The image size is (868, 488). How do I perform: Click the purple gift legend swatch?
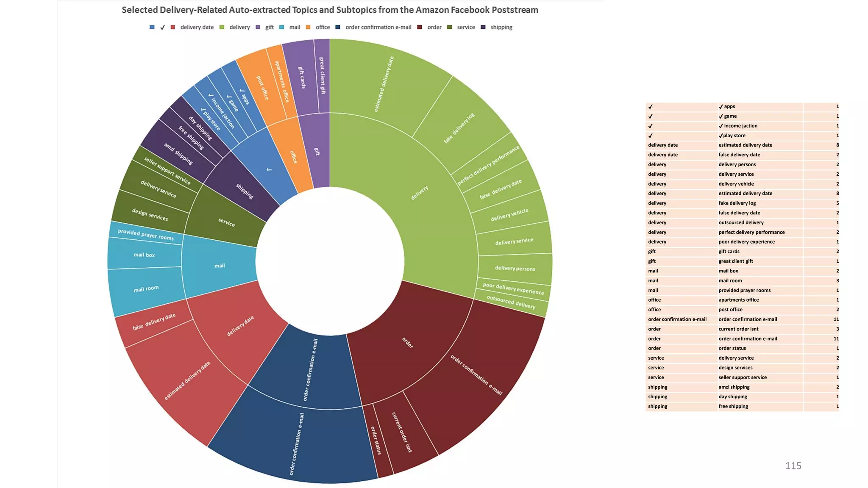(x=258, y=27)
